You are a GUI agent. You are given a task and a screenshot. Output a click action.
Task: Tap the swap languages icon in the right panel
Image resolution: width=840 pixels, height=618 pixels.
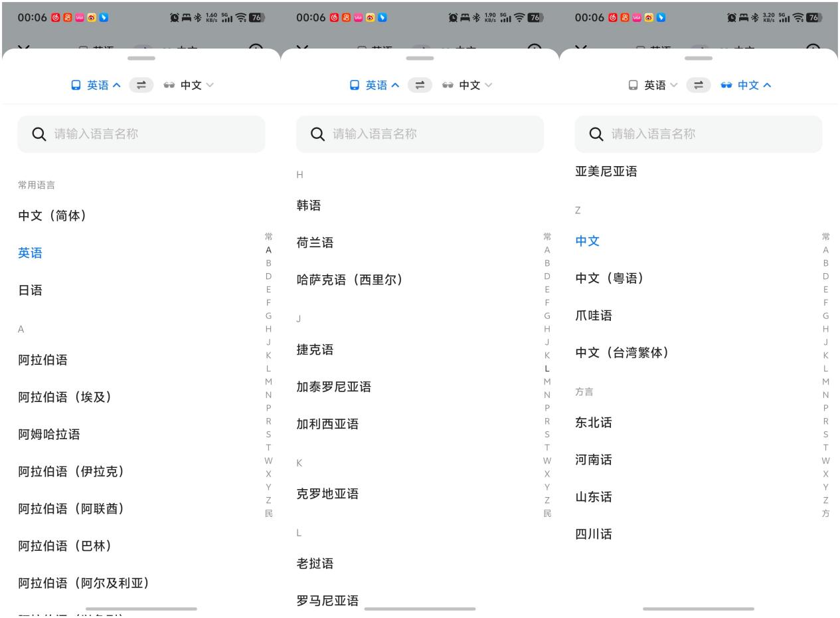698,85
